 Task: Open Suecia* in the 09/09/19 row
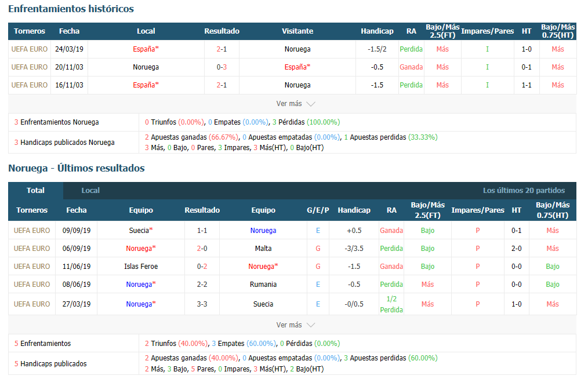(x=141, y=231)
